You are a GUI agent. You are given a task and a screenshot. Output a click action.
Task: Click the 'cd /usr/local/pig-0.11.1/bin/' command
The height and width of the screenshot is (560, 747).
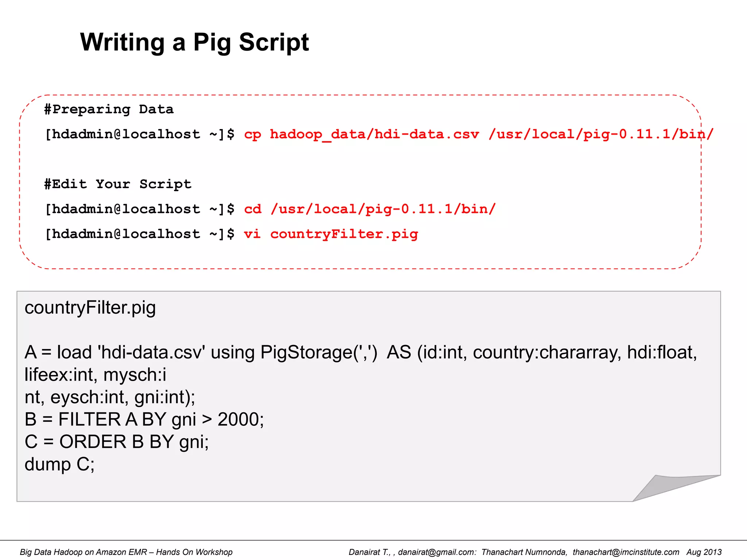pos(370,209)
